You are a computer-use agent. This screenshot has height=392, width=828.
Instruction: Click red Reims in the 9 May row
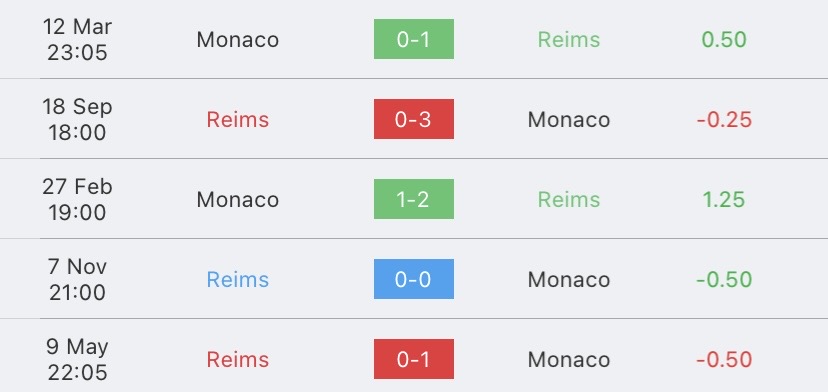pyautogui.click(x=238, y=360)
